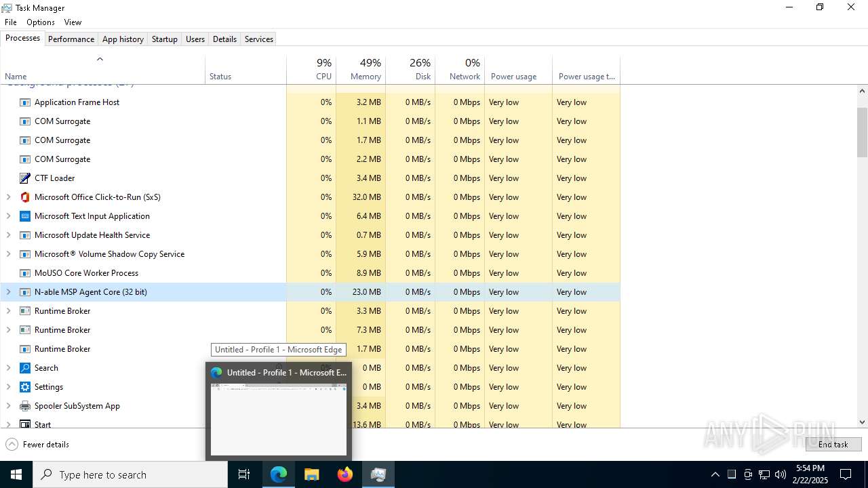The image size is (868, 488).
Task: Open Microsoft Edge from the taskbar
Action: [x=279, y=474]
